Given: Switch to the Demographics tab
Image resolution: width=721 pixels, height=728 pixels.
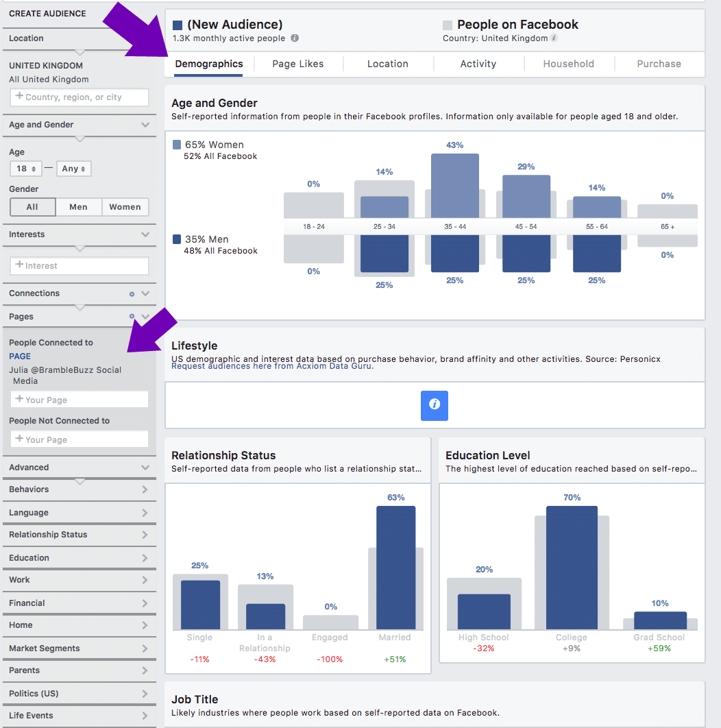Looking at the screenshot, I should 209,64.
